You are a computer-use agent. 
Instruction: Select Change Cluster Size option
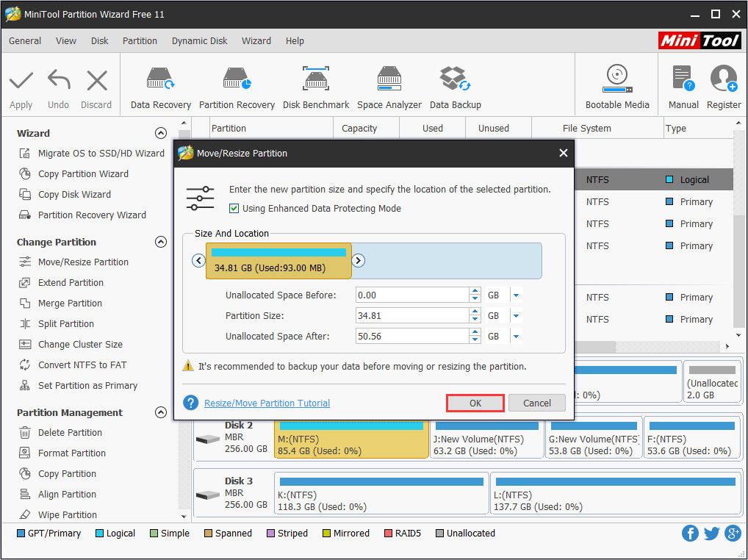click(x=71, y=344)
